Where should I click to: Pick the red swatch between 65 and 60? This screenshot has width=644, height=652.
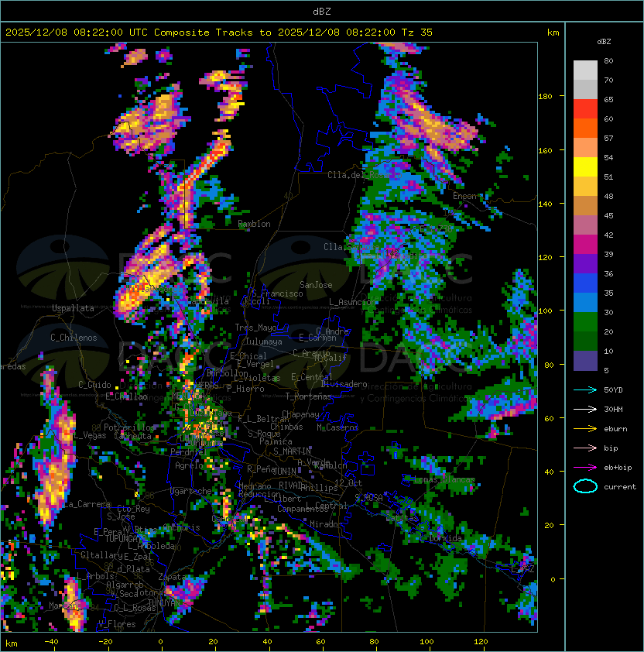coord(585,109)
